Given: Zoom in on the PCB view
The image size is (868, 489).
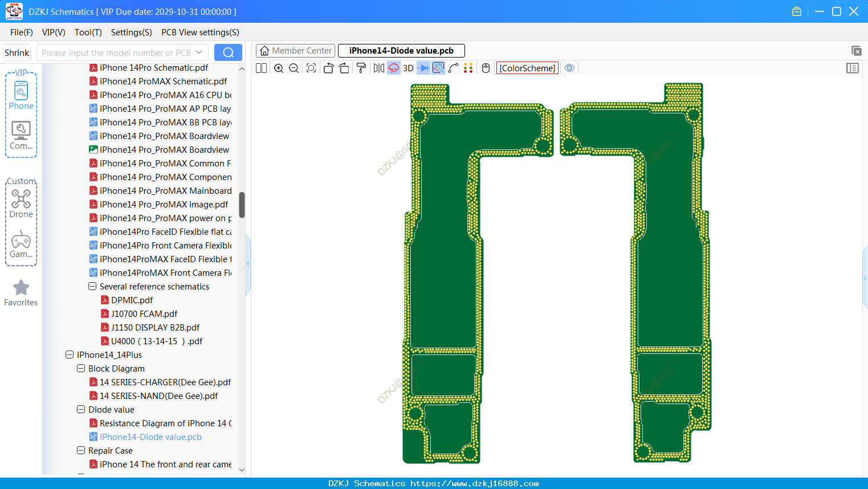Looking at the screenshot, I should click(x=279, y=68).
